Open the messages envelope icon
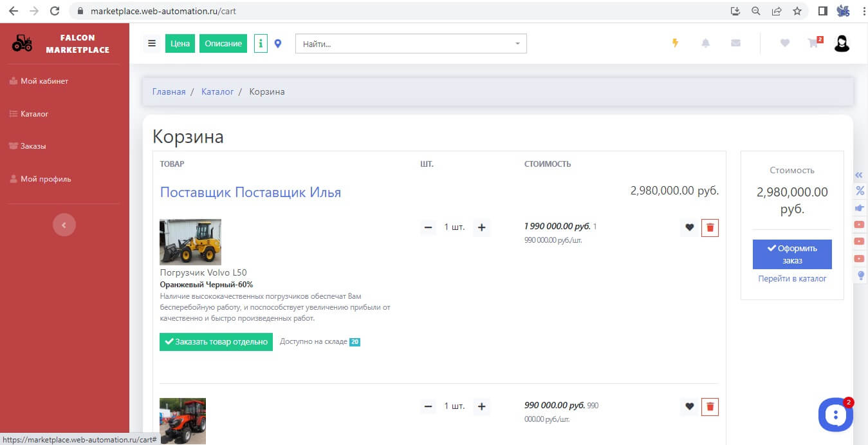 [735, 43]
